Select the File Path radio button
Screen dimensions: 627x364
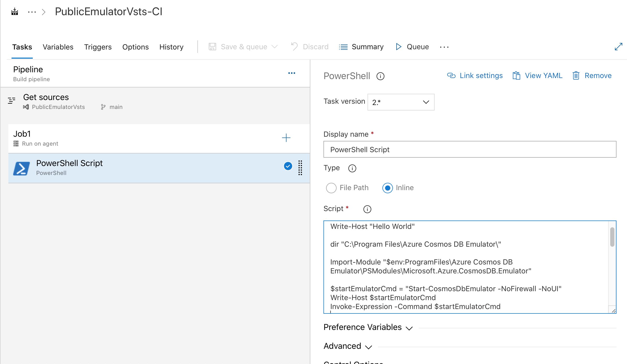click(331, 188)
